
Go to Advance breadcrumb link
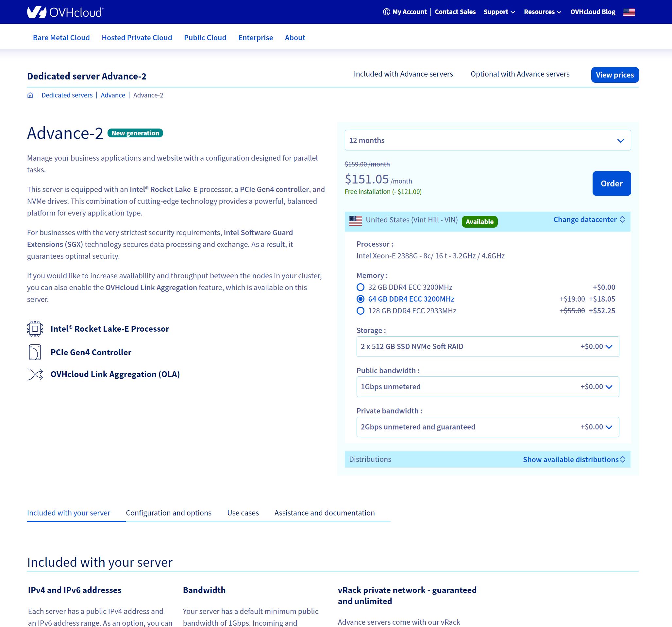(113, 95)
